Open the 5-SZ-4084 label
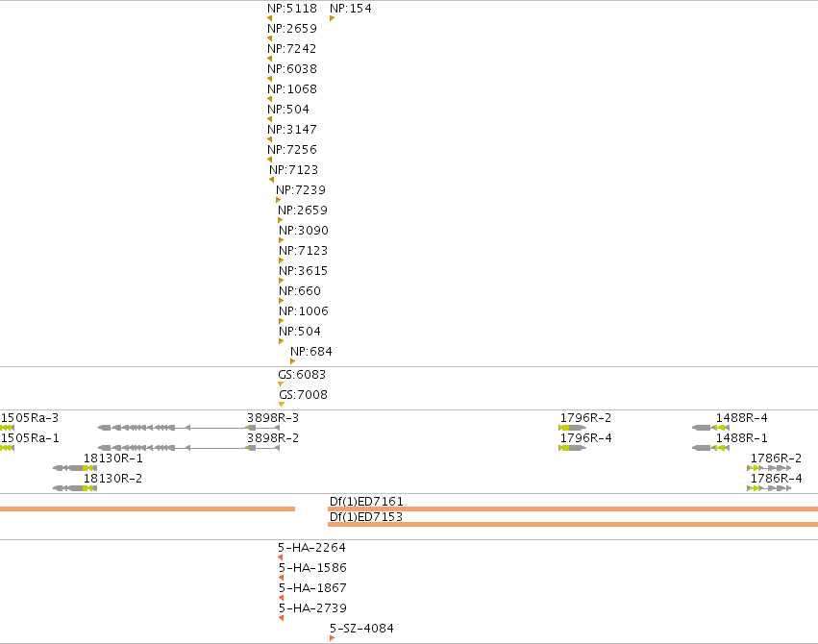Image resolution: width=818 pixels, height=644 pixels. (x=361, y=629)
